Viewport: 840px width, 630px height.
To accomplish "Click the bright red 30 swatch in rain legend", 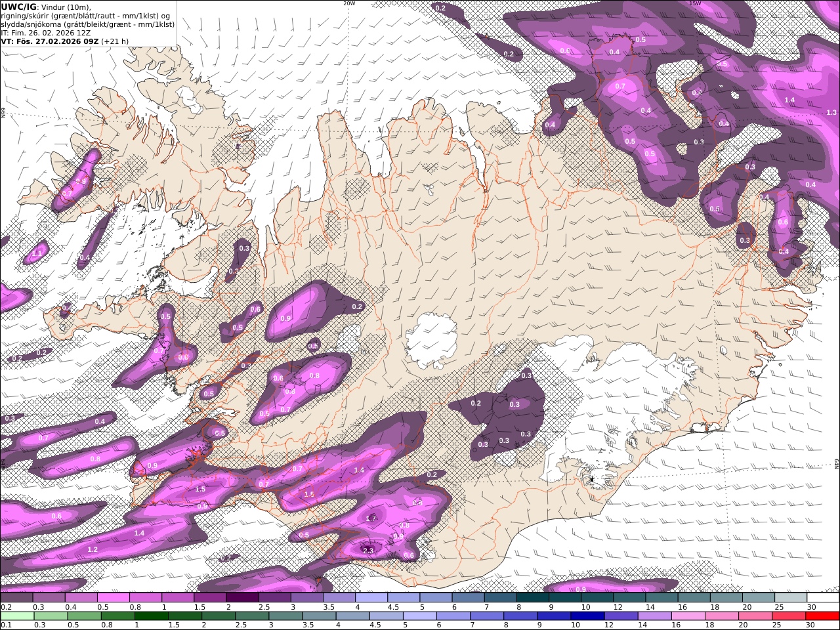I will tap(823, 616).
